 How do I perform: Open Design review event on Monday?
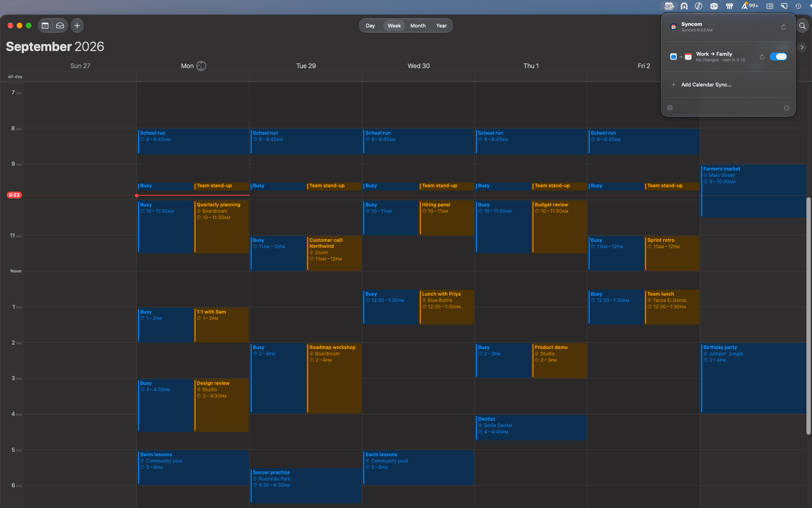coord(222,405)
